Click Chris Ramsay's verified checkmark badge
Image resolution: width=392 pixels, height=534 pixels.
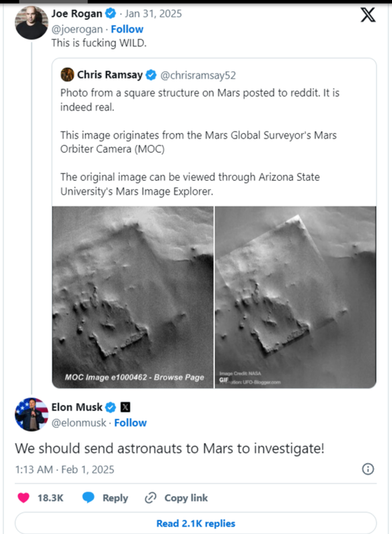click(151, 75)
